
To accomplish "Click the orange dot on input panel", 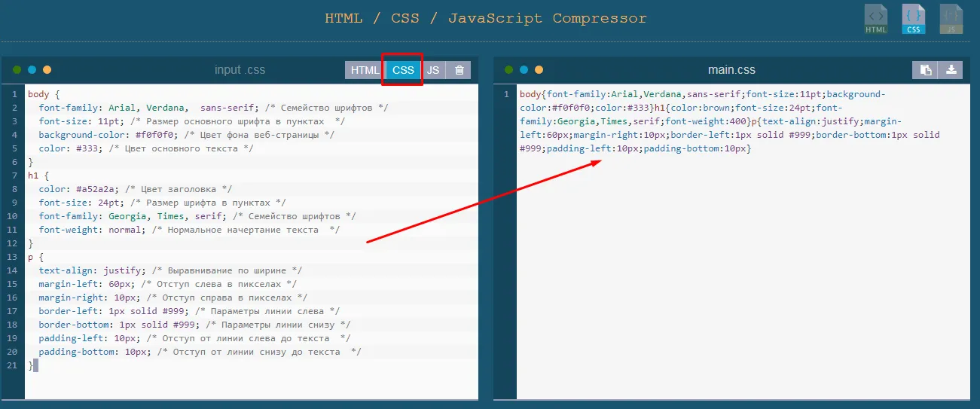I will (47, 70).
